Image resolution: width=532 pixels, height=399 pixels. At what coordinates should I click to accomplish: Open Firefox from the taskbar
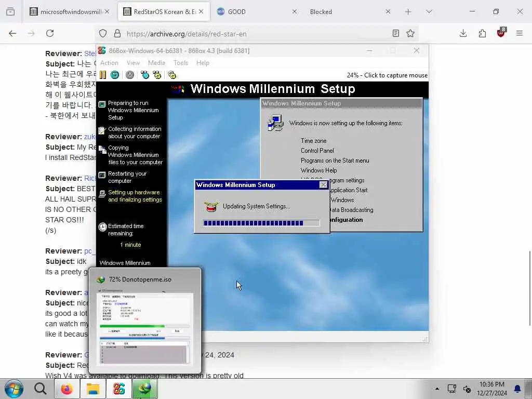(x=66, y=389)
